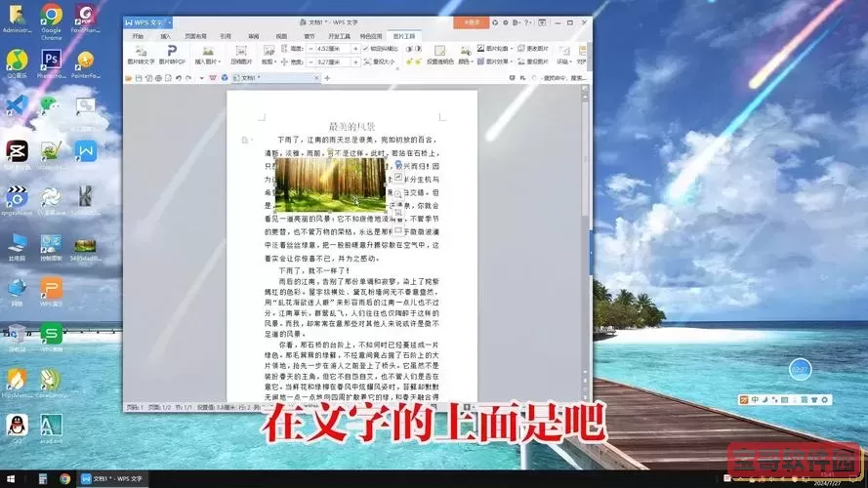Viewport: 868px width, 488px height.
Task: Open Google Chrome desktop shortcut
Action: (51, 21)
